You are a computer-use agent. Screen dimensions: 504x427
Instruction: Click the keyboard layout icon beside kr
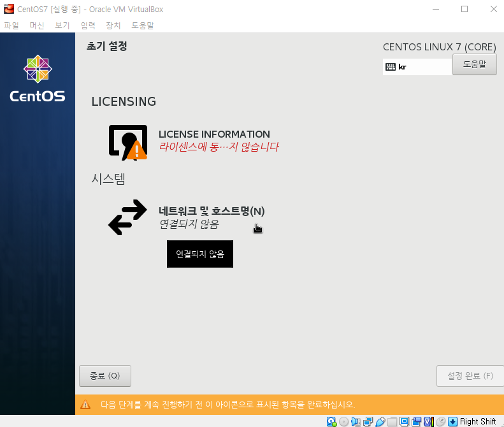391,67
